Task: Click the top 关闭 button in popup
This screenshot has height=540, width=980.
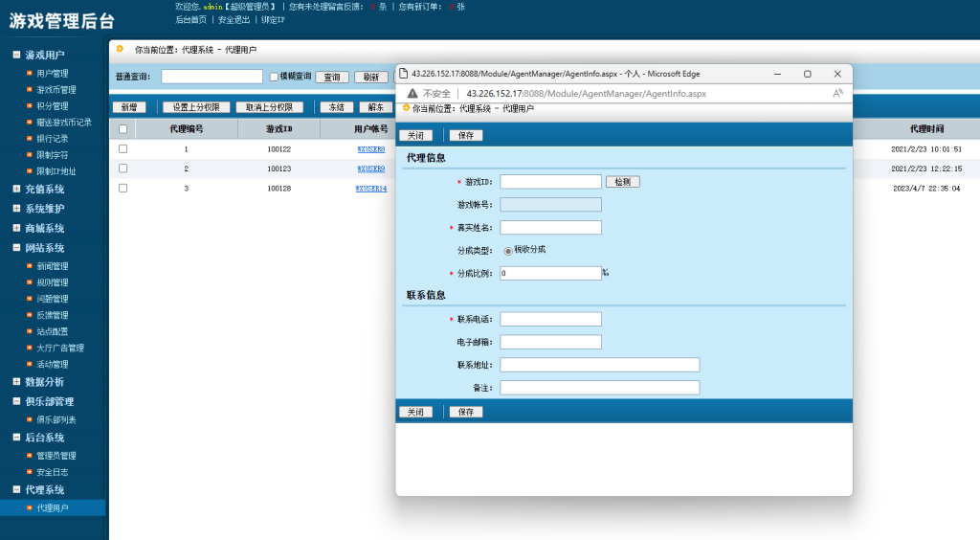Action: (415, 135)
